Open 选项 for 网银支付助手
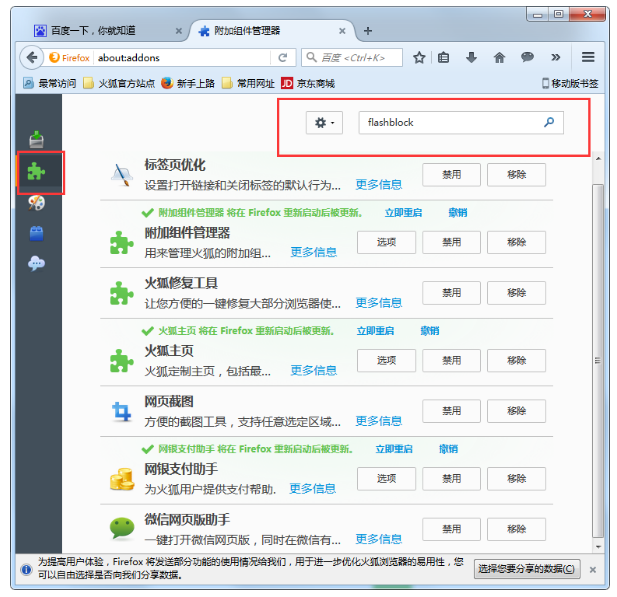Image resolution: width=617 pixels, height=597 pixels. (386, 479)
